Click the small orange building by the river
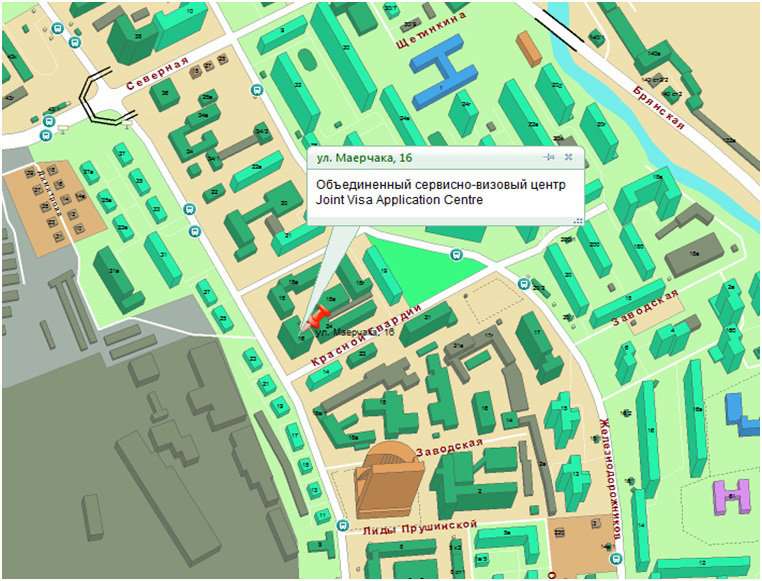 pos(529,49)
